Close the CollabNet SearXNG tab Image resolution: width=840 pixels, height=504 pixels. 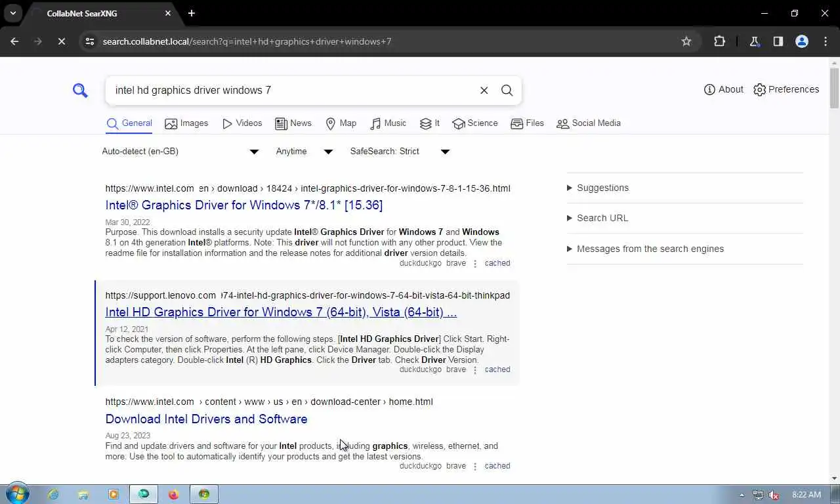pyautogui.click(x=168, y=13)
